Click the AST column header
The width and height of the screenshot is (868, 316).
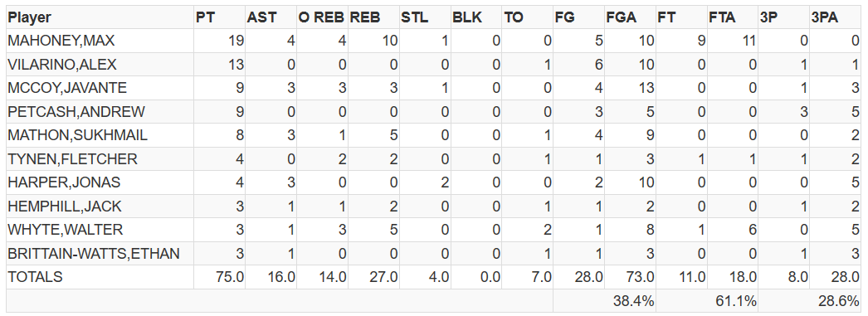(x=261, y=17)
